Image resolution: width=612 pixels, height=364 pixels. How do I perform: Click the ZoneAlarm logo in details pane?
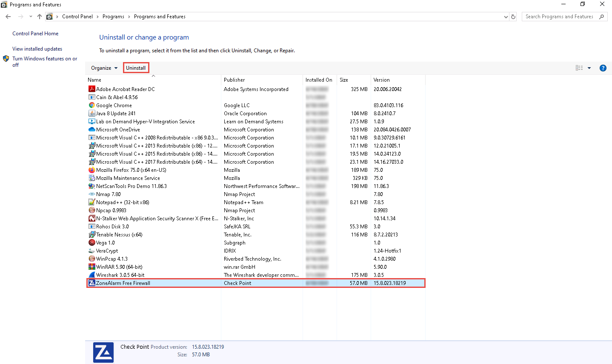pyautogui.click(x=103, y=352)
